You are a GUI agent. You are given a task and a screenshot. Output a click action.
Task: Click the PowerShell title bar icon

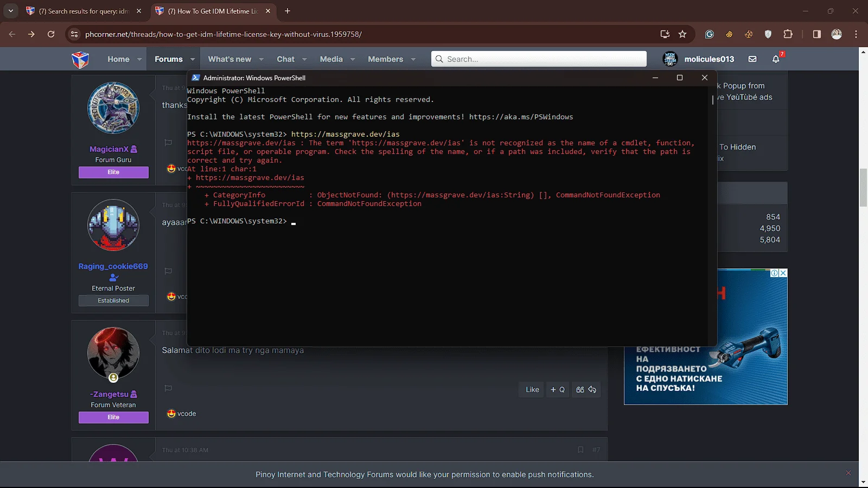[196, 78]
